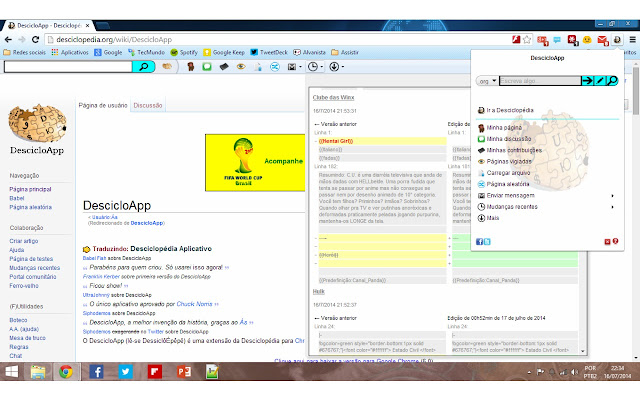Image resolution: width=640 pixels, height=400 pixels.
Task: Select Ir a Desciclopédia in the popup
Action: 505,110
